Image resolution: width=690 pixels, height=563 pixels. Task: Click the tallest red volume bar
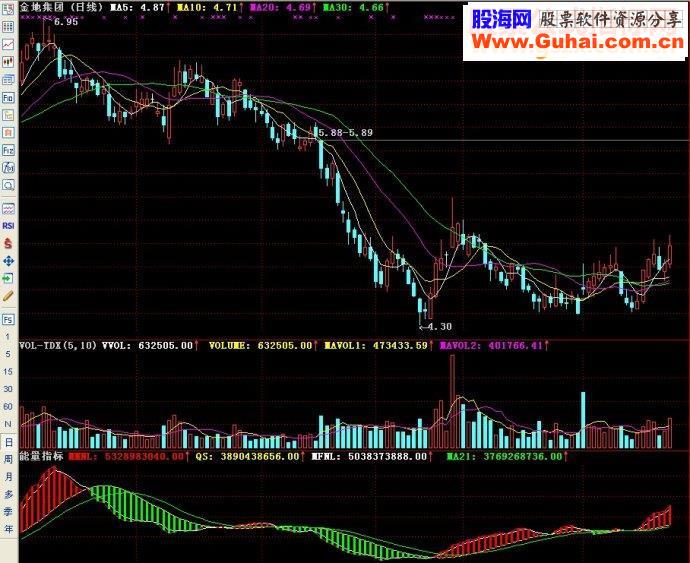click(x=452, y=401)
